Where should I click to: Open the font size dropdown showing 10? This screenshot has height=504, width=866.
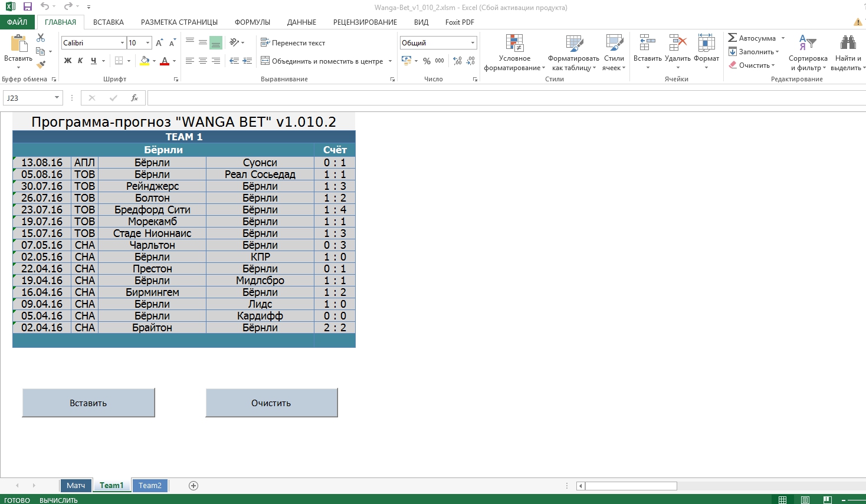(x=147, y=42)
